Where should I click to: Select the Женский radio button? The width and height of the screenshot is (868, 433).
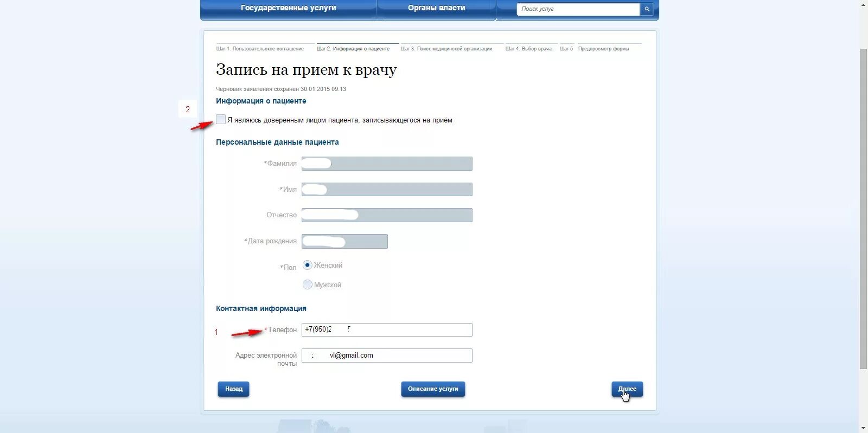(308, 265)
